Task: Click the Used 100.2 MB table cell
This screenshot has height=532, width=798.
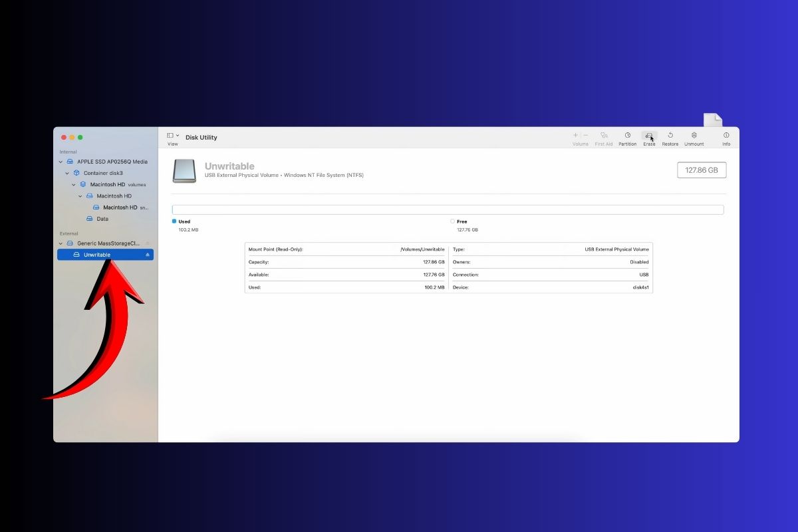Action: pyautogui.click(x=346, y=287)
